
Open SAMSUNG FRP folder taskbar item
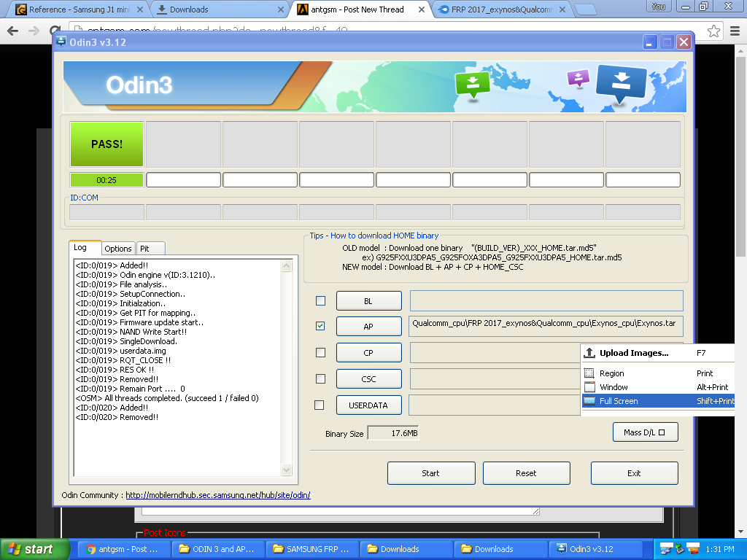tap(311, 549)
